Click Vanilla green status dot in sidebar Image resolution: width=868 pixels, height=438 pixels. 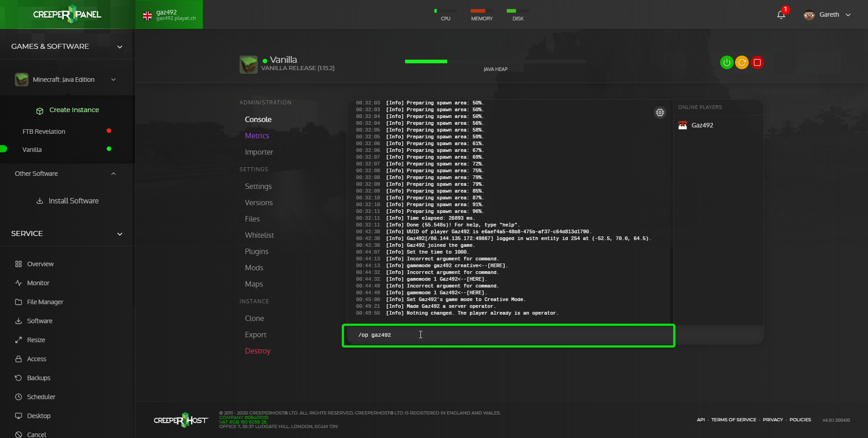point(109,149)
